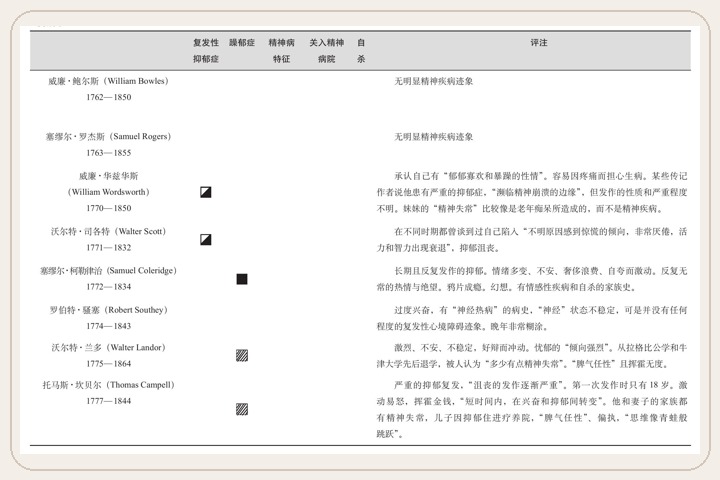Click the hatched square in Walter Landor's row
The width and height of the screenshot is (720, 480).
pos(242,355)
